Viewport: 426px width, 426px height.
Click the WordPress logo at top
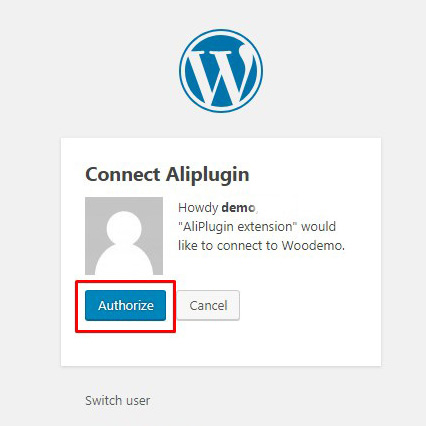pyautogui.click(x=221, y=71)
